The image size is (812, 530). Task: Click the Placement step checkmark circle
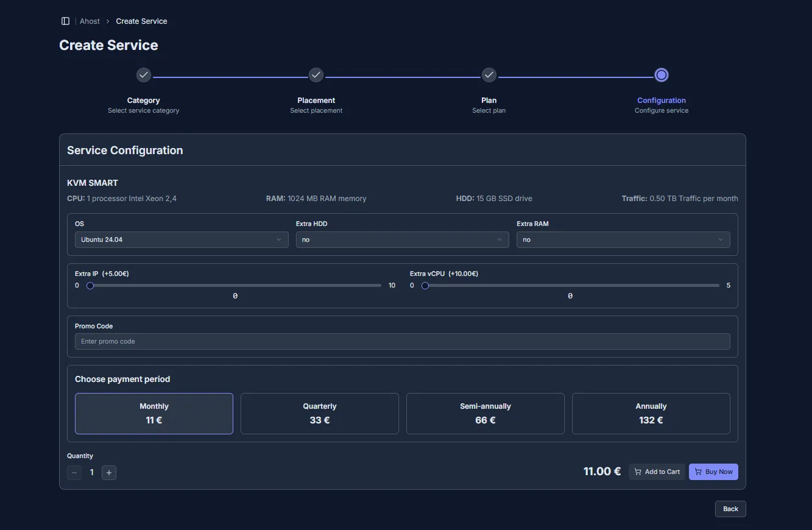316,75
